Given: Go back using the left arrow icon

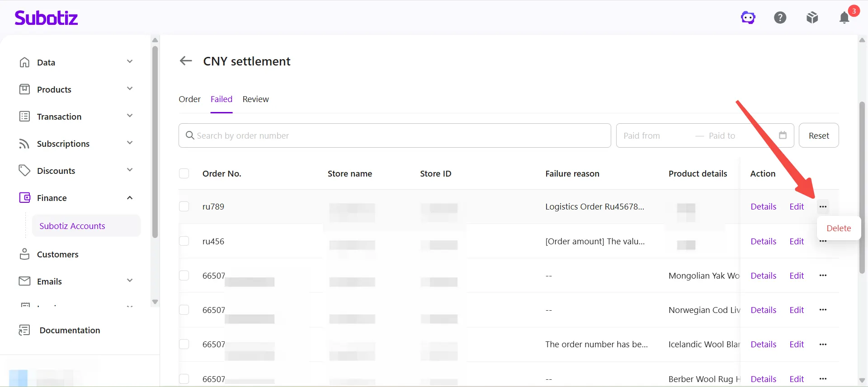Looking at the screenshot, I should tap(186, 61).
